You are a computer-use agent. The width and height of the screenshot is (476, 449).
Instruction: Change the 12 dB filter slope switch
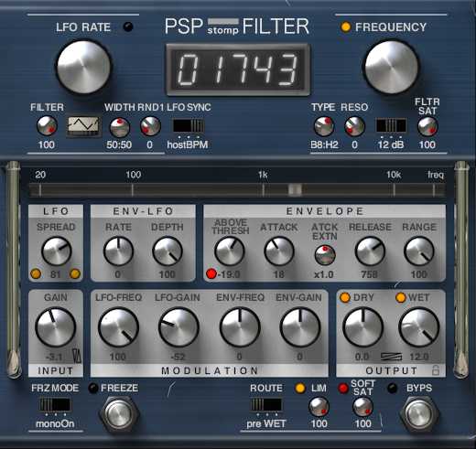tap(391, 125)
